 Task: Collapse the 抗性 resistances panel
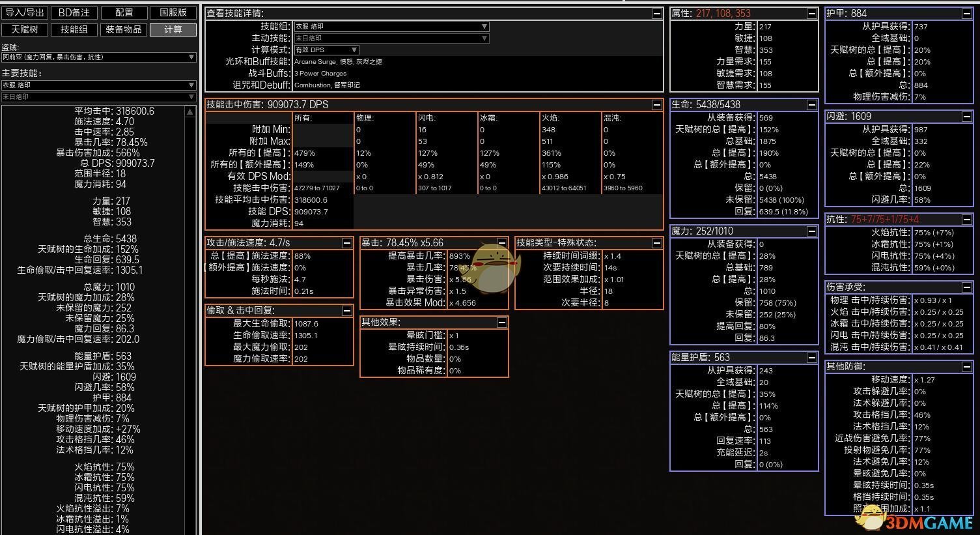(x=966, y=219)
